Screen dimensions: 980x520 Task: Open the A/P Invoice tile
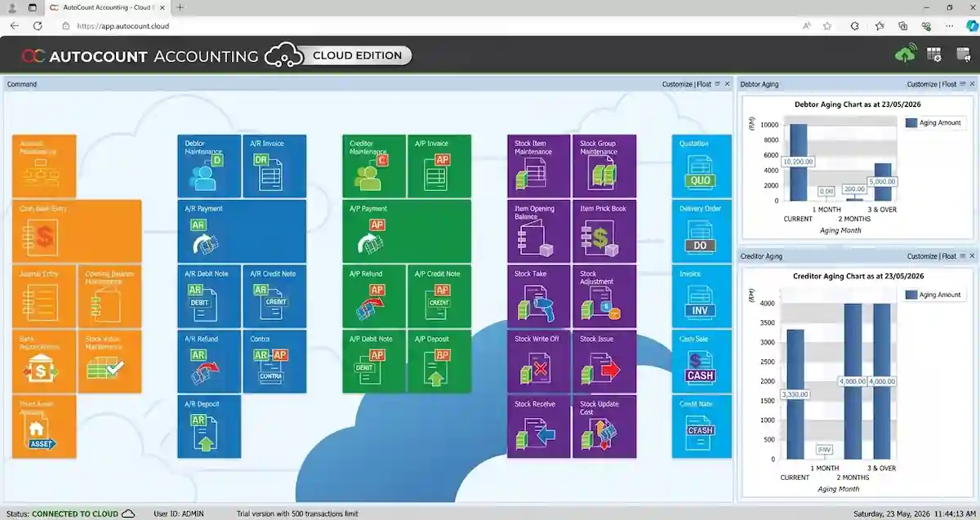point(439,167)
